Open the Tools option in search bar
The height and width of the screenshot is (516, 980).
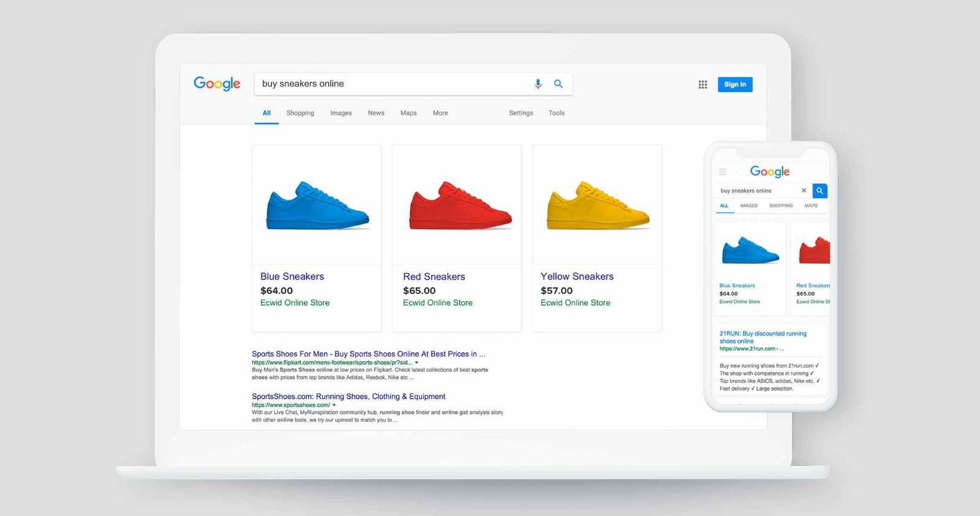556,113
